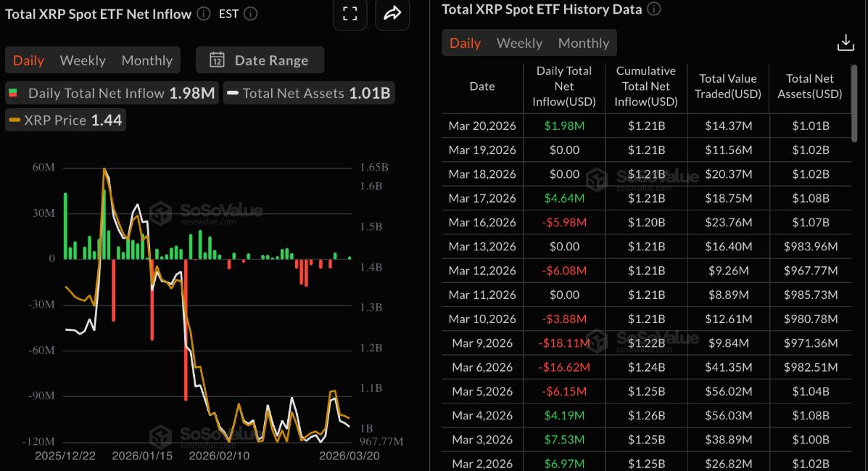Click info icon beside History Data title
Viewport: 868px width, 471px height.
653,9
